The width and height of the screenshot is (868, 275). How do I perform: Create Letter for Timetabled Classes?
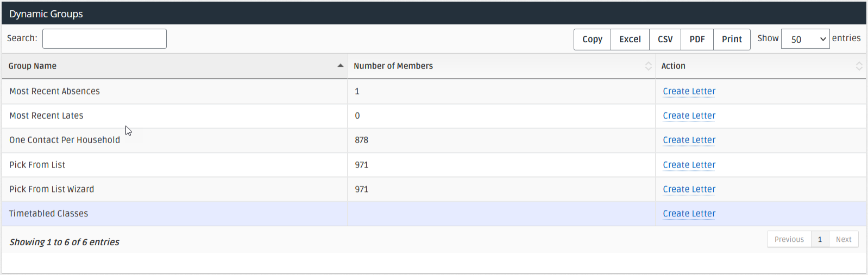(x=689, y=214)
